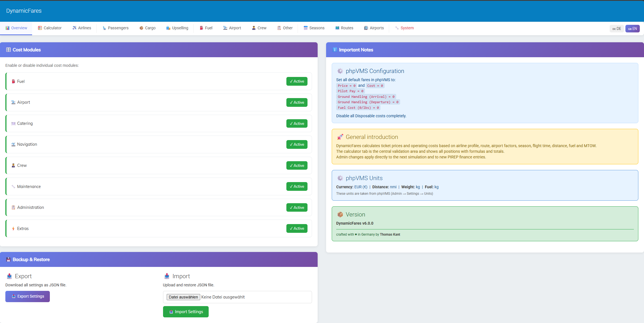Image resolution: width=644 pixels, height=323 pixels.
Task: Click the Calculator tab icon
Action: (x=40, y=28)
